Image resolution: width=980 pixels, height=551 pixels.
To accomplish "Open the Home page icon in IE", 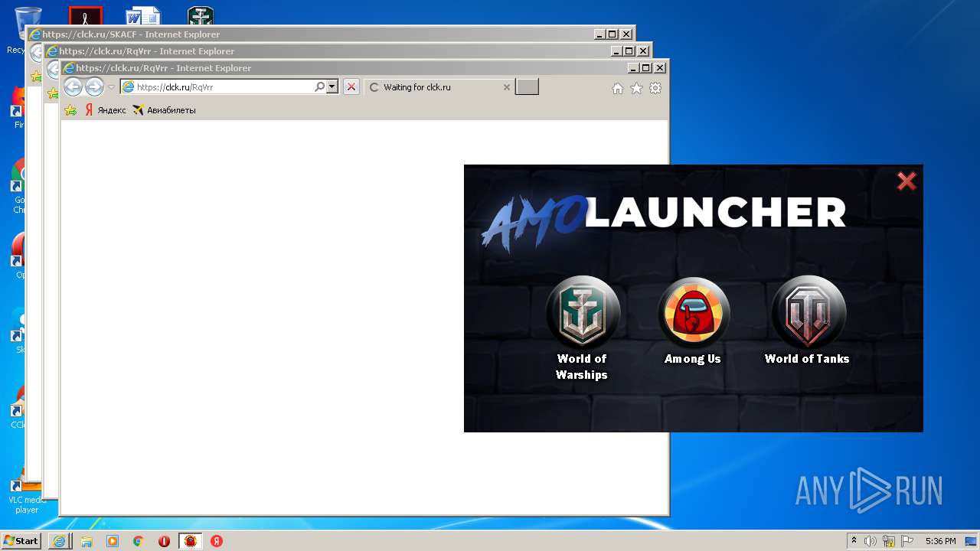I will [x=618, y=89].
